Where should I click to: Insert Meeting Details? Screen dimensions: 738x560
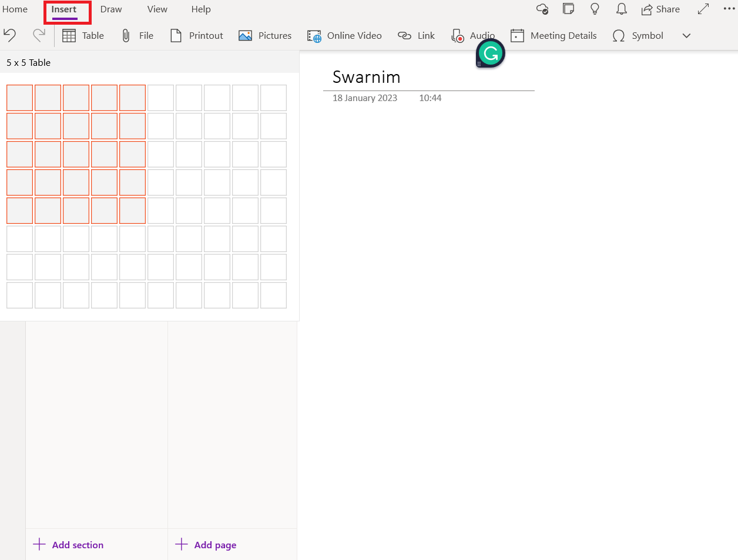pos(553,36)
